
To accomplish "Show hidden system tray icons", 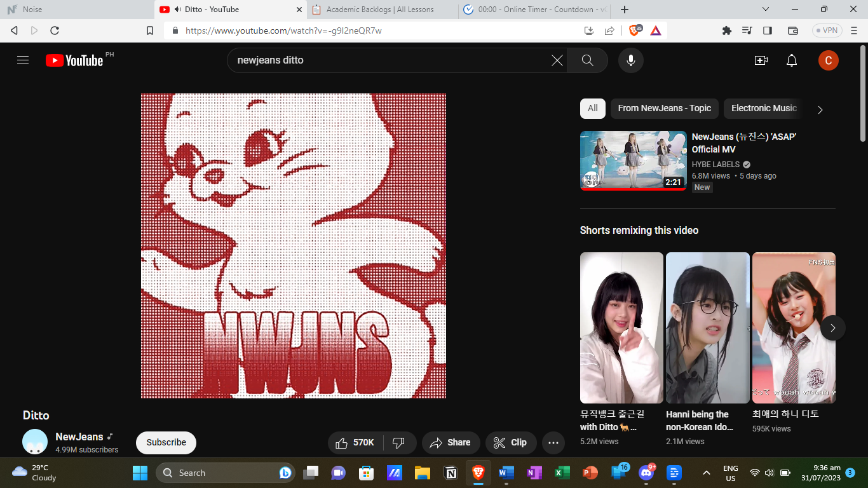I will (706, 473).
